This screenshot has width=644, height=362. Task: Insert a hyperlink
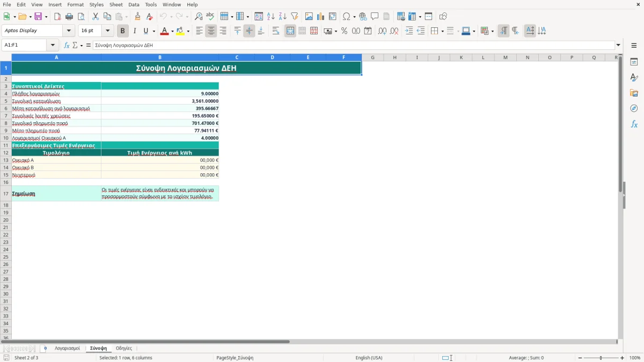(363, 17)
